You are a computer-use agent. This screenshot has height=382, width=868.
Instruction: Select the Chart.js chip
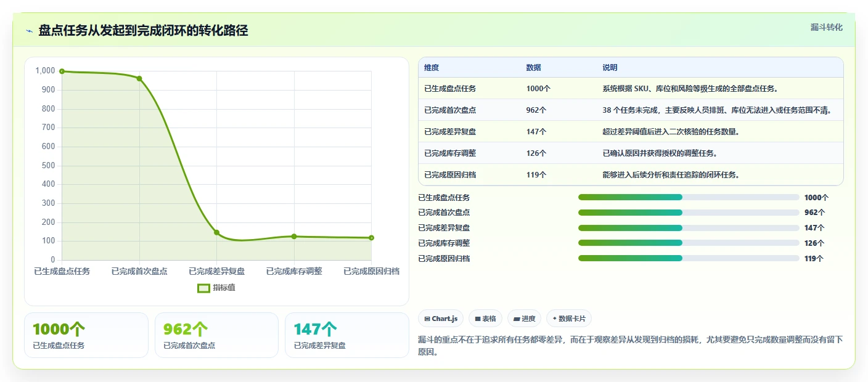(441, 319)
